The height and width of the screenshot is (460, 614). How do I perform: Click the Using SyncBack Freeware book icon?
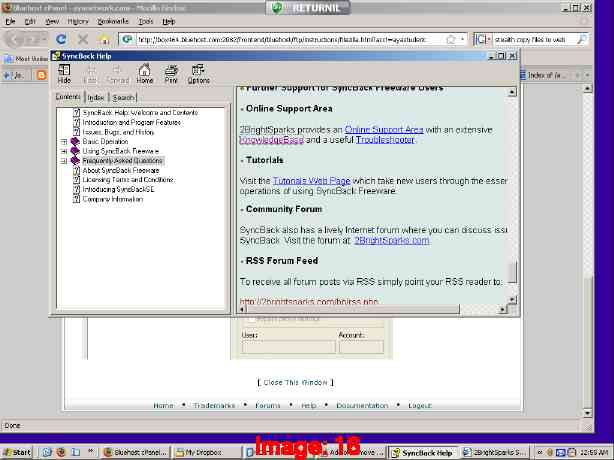click(x=75, y=151)
